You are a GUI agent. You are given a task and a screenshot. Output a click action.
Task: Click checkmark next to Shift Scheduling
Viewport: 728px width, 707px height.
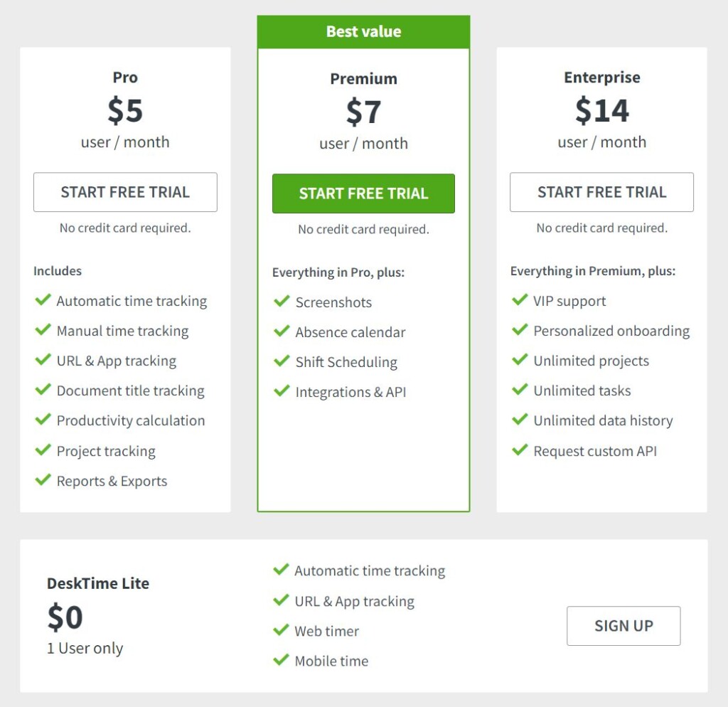(x=282, y=361)
